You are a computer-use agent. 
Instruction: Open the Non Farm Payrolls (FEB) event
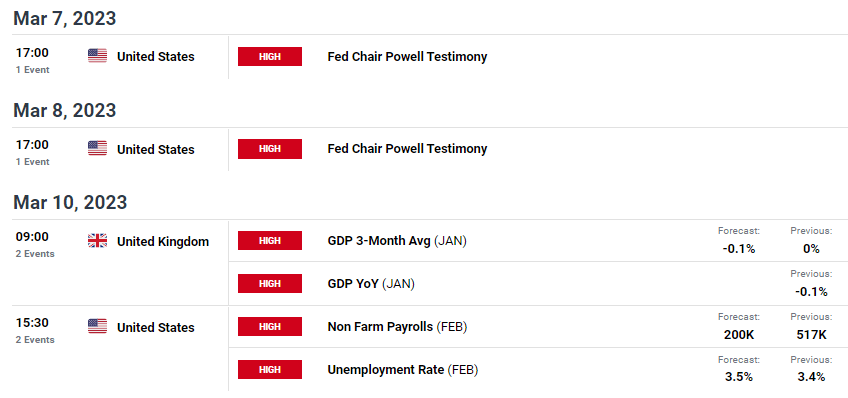pos(398,327)
